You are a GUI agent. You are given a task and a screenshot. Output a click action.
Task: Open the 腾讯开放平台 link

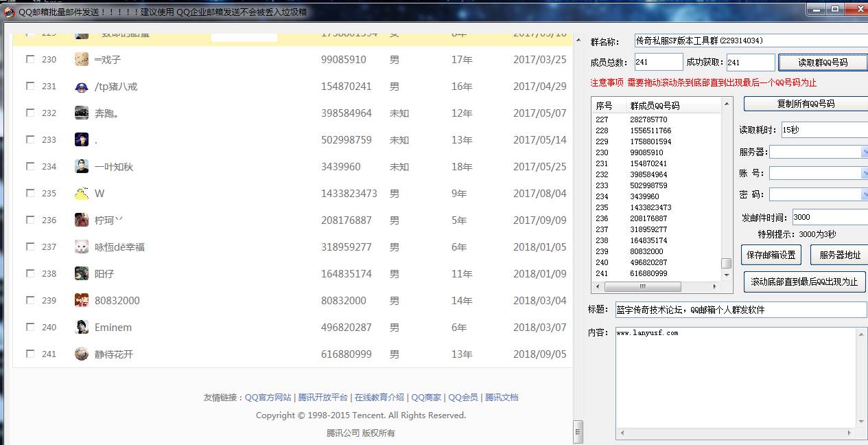click(x=322, y=398)
